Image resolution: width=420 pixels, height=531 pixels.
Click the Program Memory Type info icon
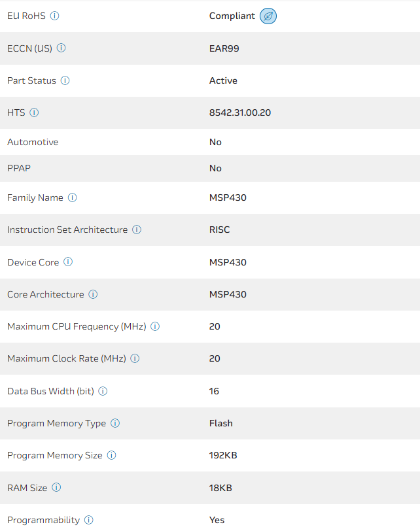[x=115, y=423]
